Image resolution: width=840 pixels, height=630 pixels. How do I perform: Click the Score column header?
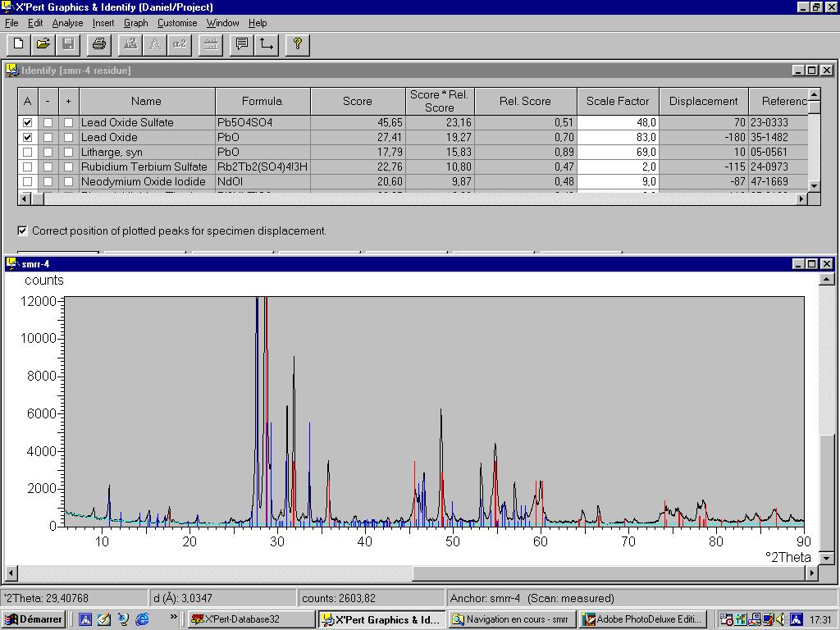357,102
